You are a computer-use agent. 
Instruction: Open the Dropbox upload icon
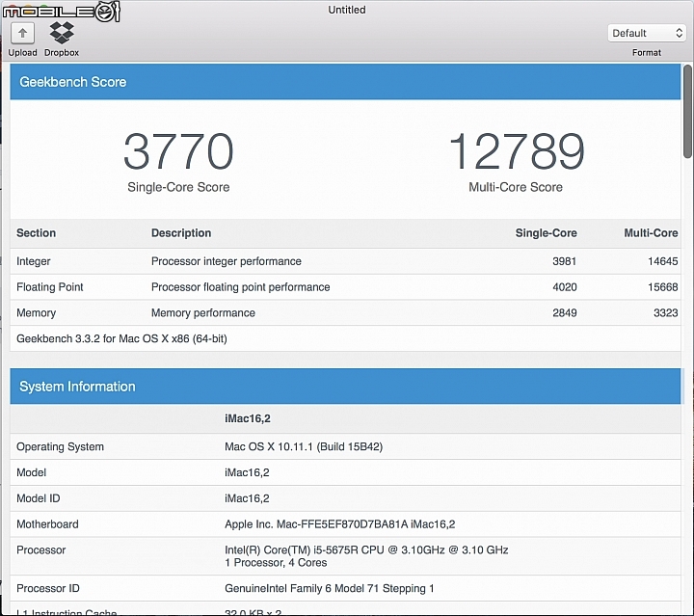[62, 33]
